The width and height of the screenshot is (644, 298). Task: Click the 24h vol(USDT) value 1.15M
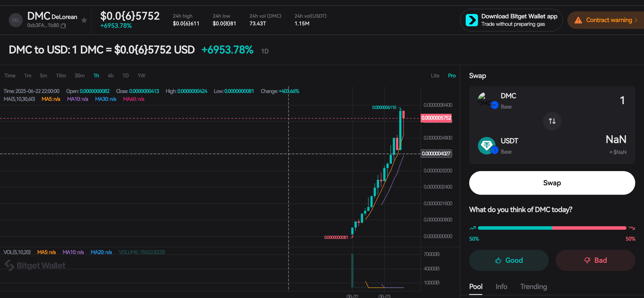(302, 23)
